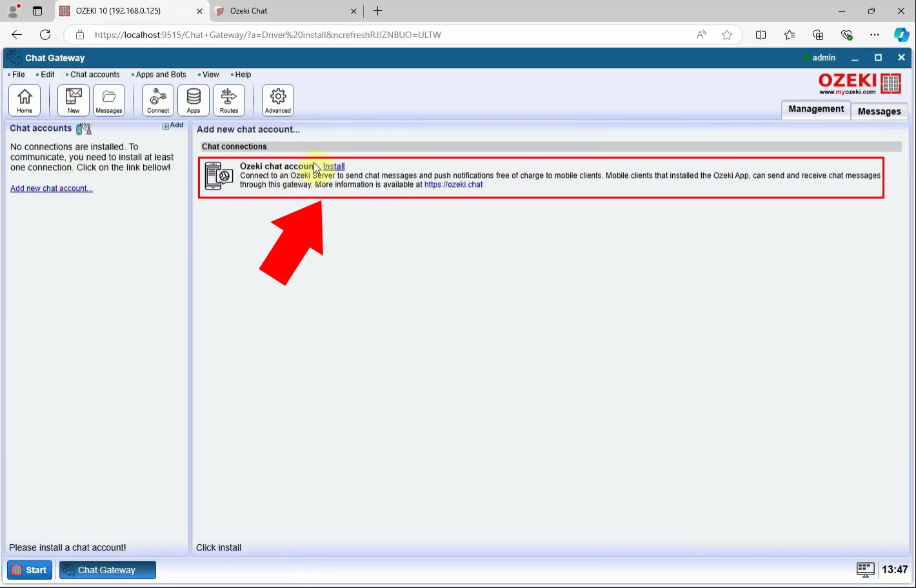Screen dimensions: 916x588
Task: Click the Chat connections section header
Action: click(x=551, y=146)
